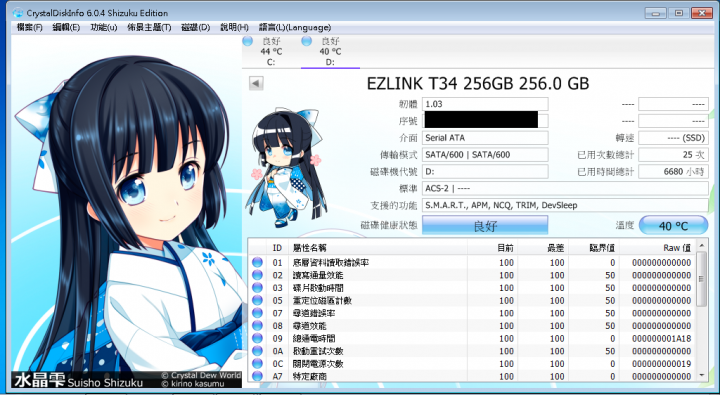The height and width of the screenshot is (395, 720).
Task: Click the ACS-2 standard field
Action: pyautogui.click(x=565, y=188)
